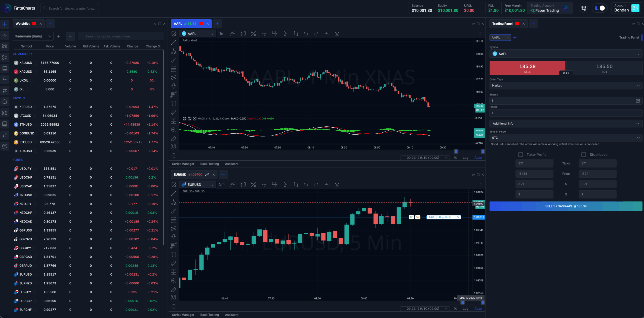Viewport: 644px width, 318px height.
Task: Enable the Stop-Loss checkbox
Action: [584, 155]
